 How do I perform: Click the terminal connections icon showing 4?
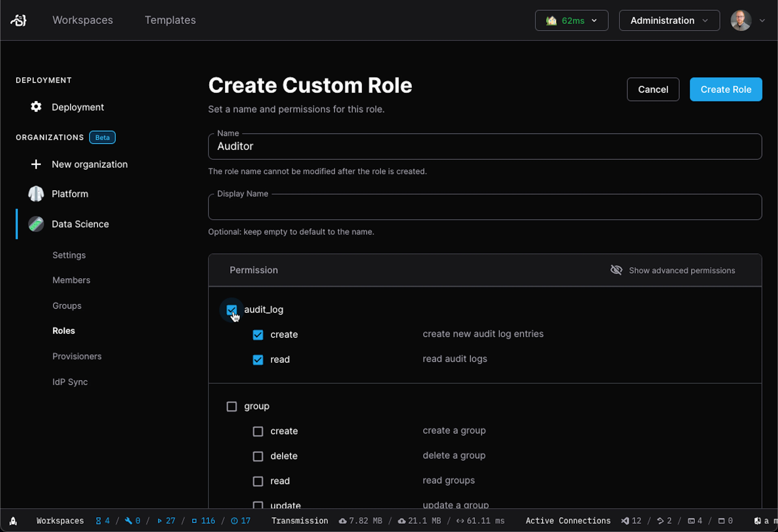(x=691, y=521)
